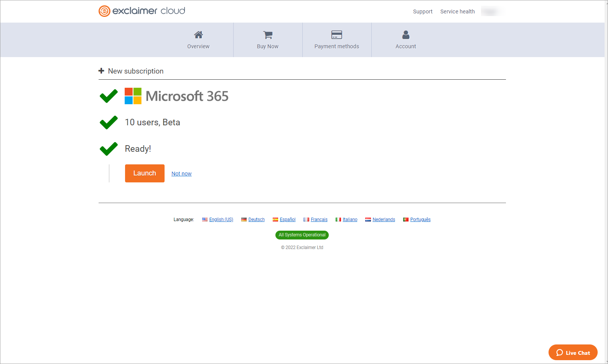The width and height of the screenshot is (608, 364).
Task: Click the Exclaimer Cloud logo
Action: click(142, 11)
